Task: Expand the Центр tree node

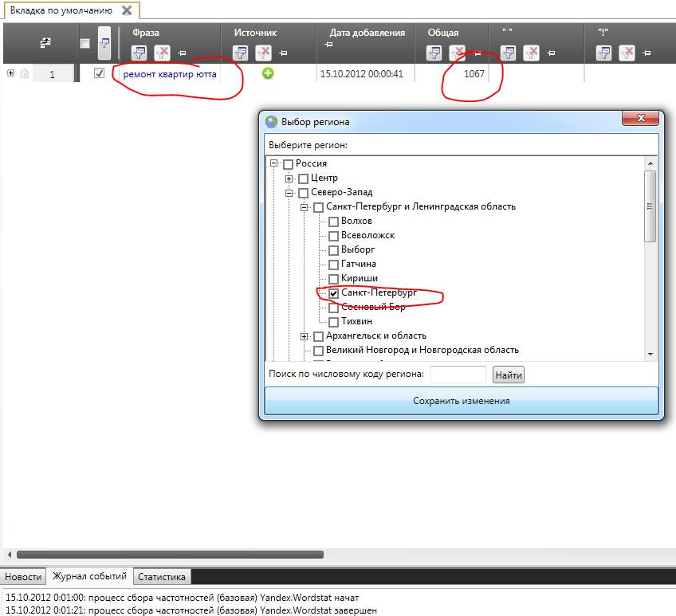Action: [x=289, y=179]
